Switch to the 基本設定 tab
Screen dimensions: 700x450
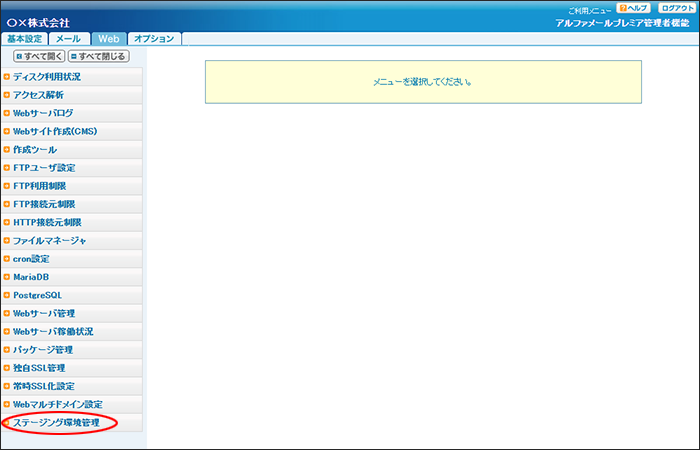(x=25, y=39)
